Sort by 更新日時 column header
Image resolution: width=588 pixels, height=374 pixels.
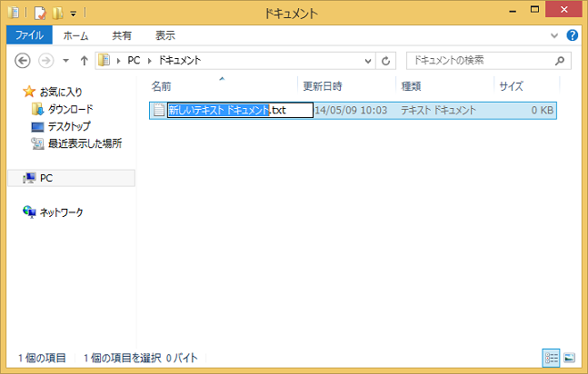(323, 86)
